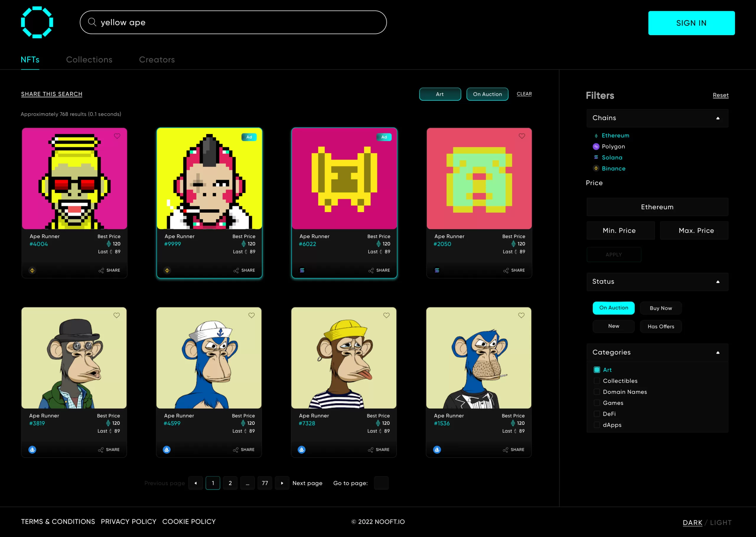Viewport: 756px width, 537px height.
Task: Check the Games category checkbox
Action: pos(597,403)
